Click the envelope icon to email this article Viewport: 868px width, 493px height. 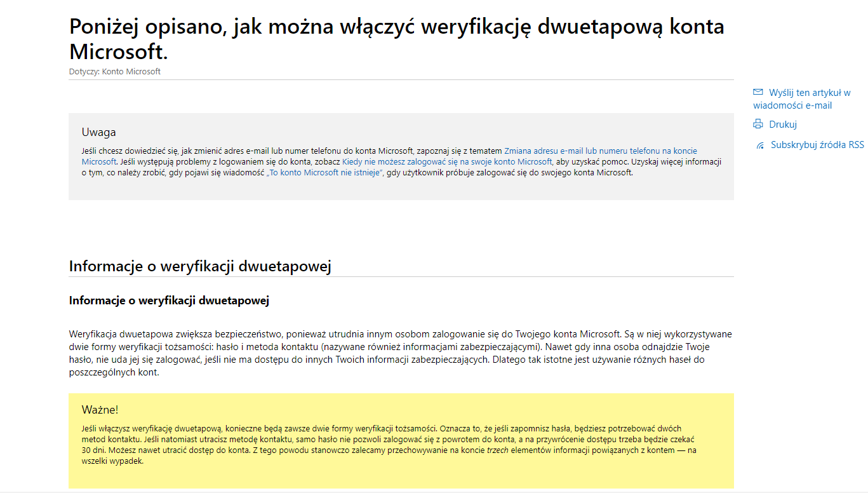click(758, 92)
